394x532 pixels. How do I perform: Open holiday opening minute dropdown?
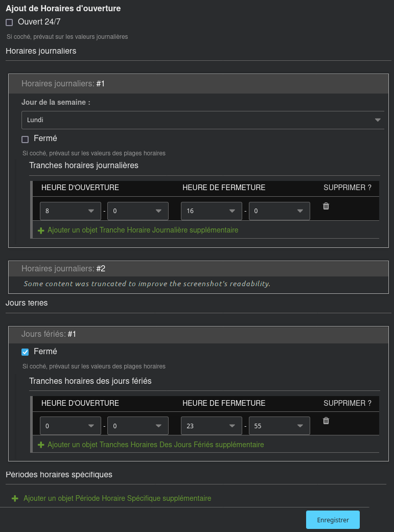coord(138,426)
